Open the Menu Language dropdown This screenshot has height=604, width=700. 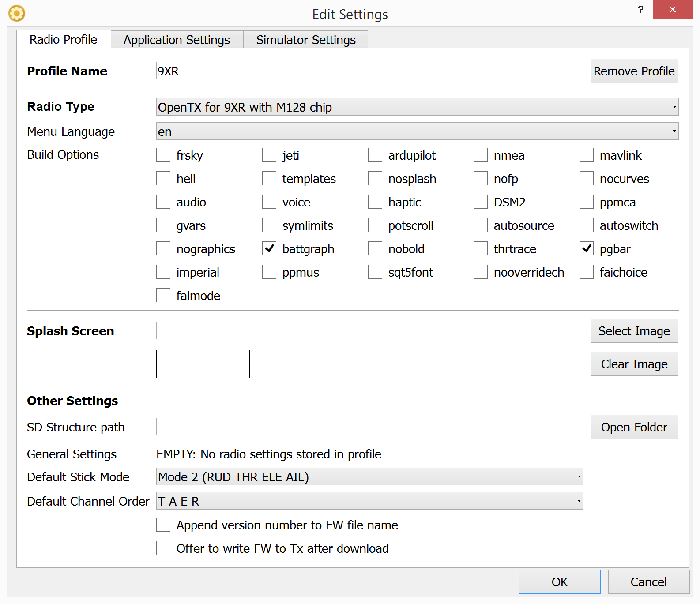[417, 131]
